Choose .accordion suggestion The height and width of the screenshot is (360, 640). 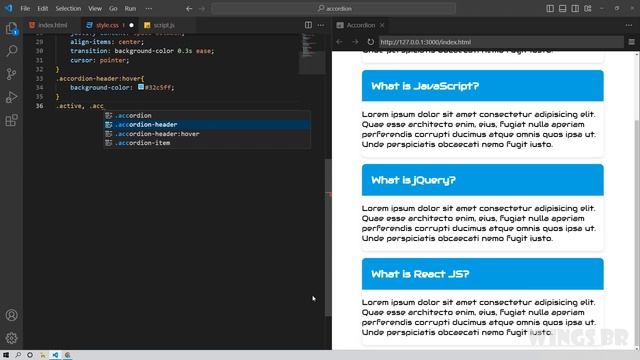(x=207, y=116)
